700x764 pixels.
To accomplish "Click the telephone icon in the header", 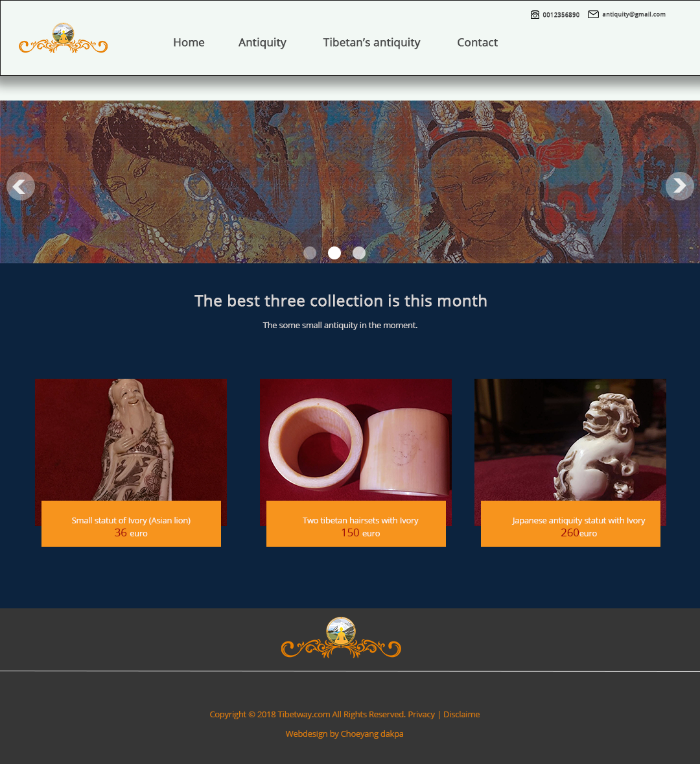I will coord(535,15).
